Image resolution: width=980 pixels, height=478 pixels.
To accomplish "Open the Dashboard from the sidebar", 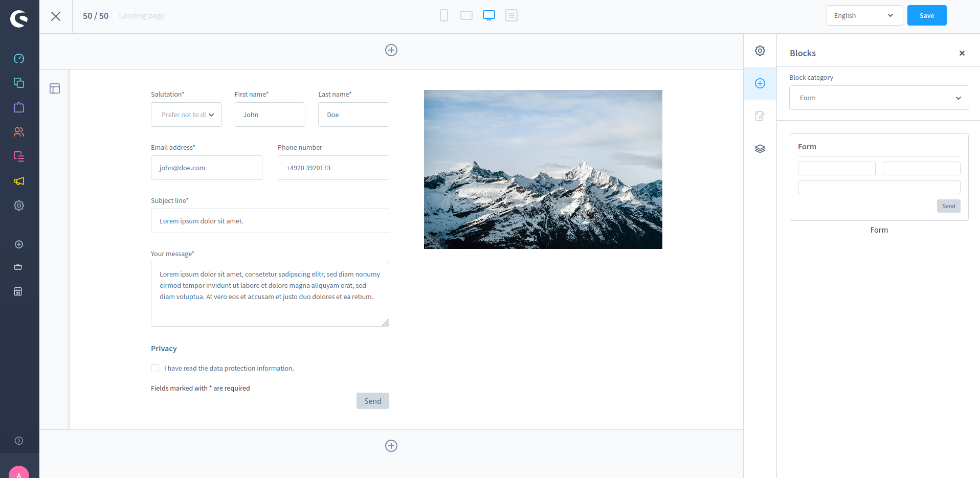I will tap(19, 58).
